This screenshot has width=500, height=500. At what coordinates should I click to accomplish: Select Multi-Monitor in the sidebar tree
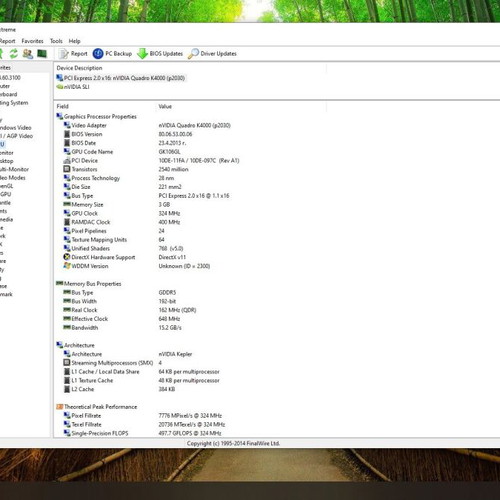click(x=14, y=169)
